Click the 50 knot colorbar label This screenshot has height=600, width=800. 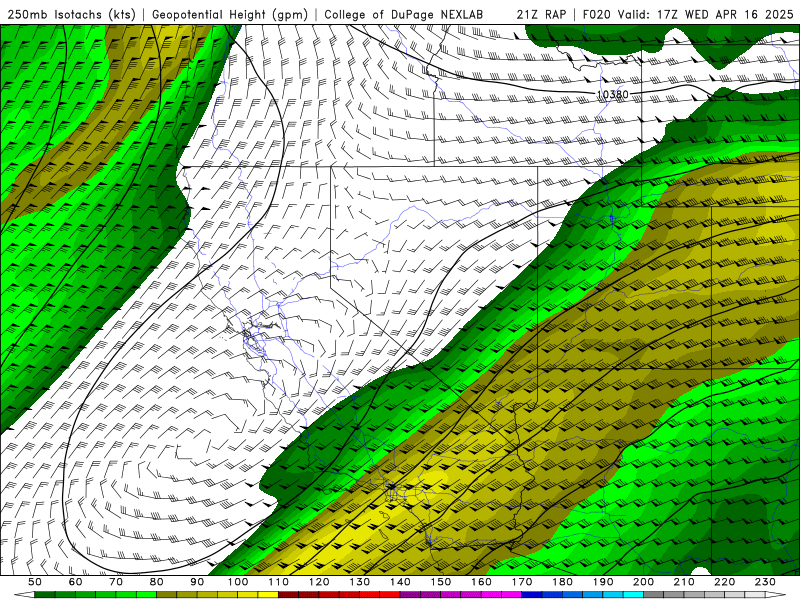coord(35,582)
